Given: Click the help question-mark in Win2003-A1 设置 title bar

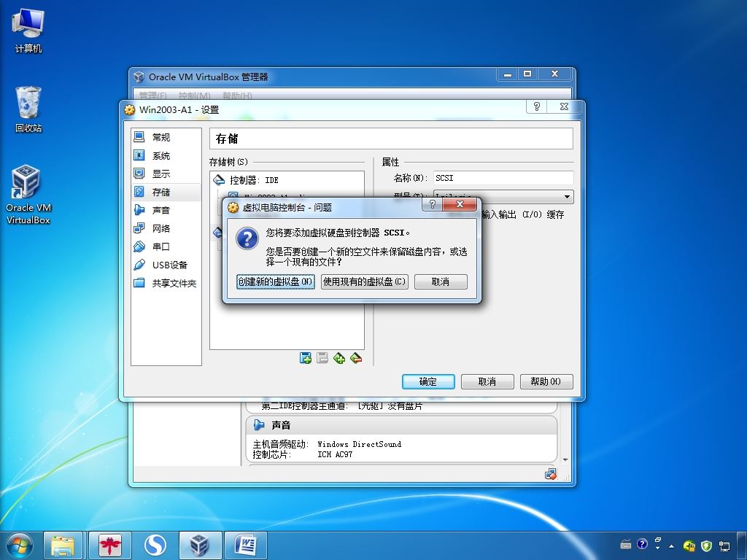Looking at the screenshot, I should [537, 106].
